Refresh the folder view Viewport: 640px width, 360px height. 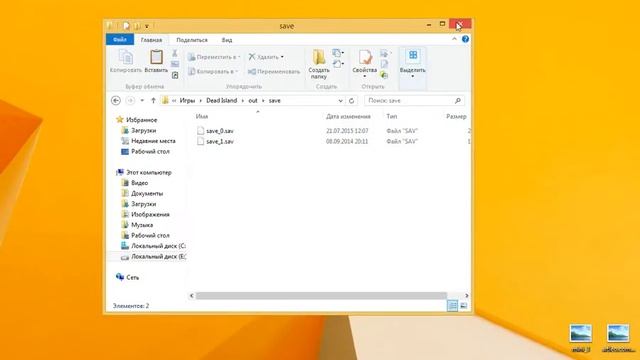click(x=351, y=101)
